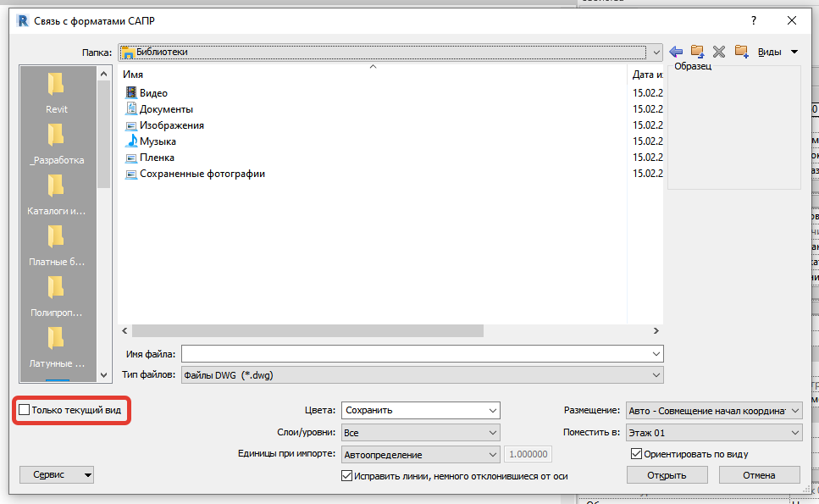Viewport: 819px width, 504px height.
Task: Select the Сохраненные фотографии row text
Action: 202,174
